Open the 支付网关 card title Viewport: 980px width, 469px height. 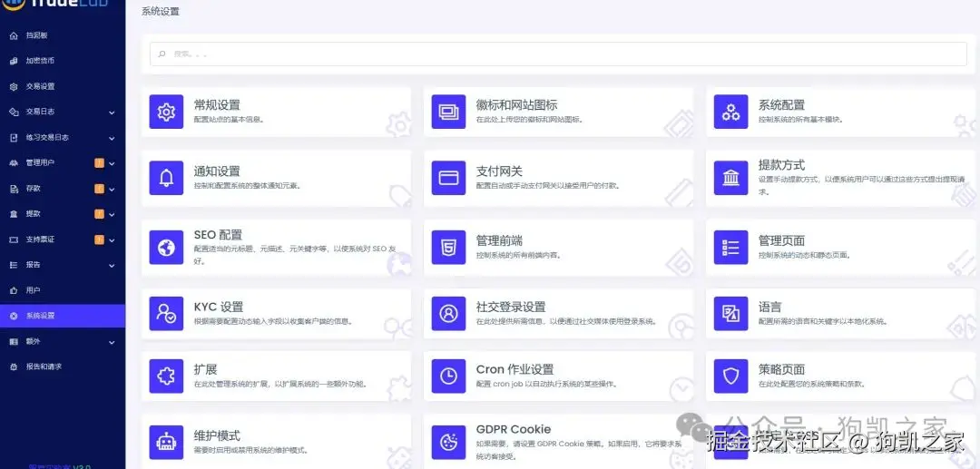(x=499, y=171)
